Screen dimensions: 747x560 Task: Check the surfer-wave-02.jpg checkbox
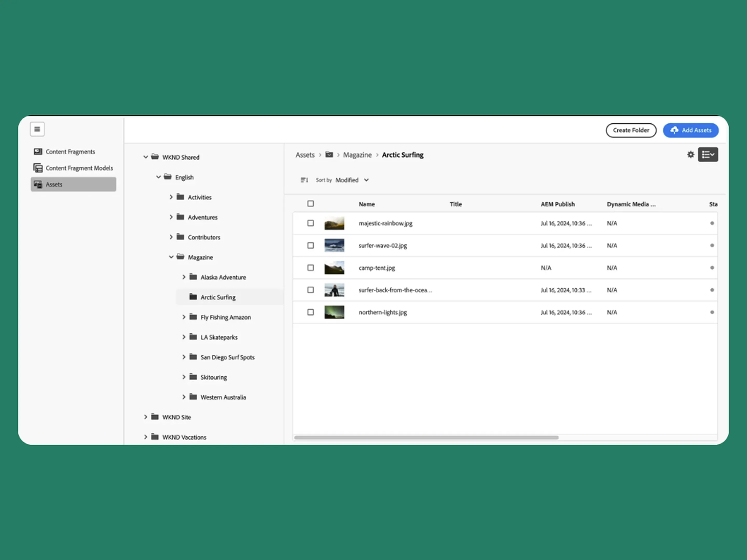(x=310, y=246)
